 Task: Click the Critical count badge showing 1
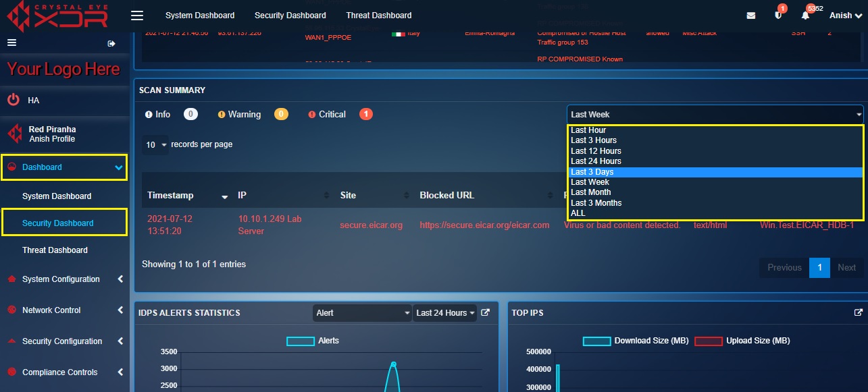[366, 115]
